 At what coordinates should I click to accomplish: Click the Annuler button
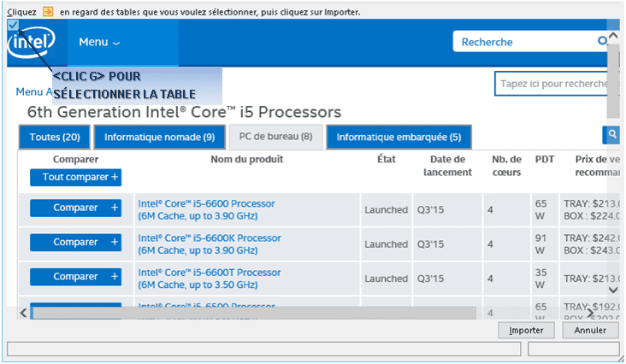[590, 330]
